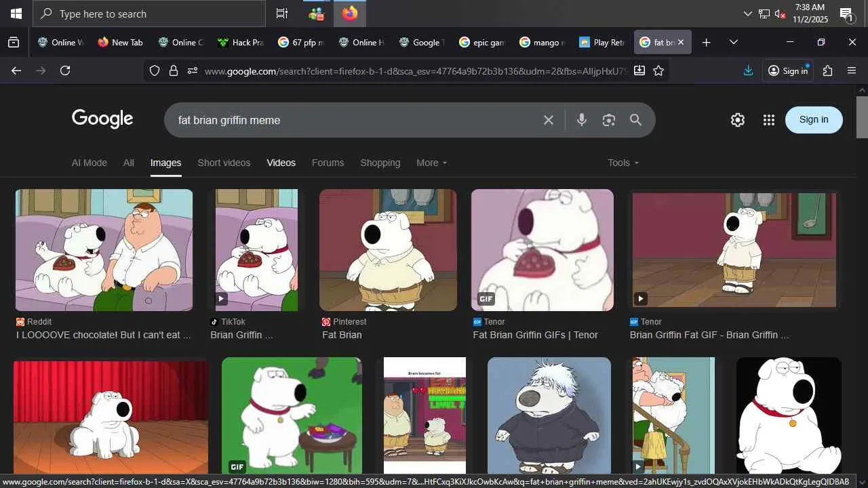Open the Firefox application hamburger menu
This screenshot has height=488, width=868.
pos(852,70)
